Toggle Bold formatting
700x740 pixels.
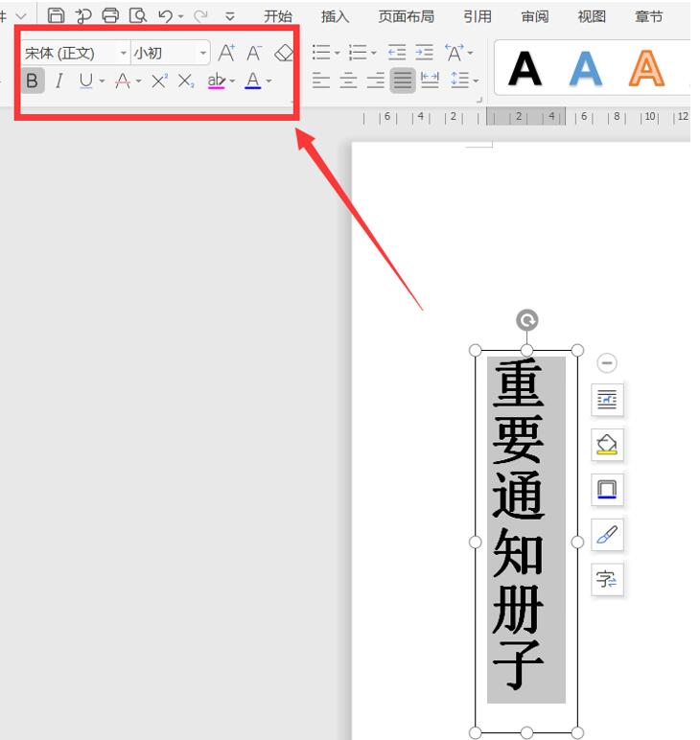click(33, 81)
